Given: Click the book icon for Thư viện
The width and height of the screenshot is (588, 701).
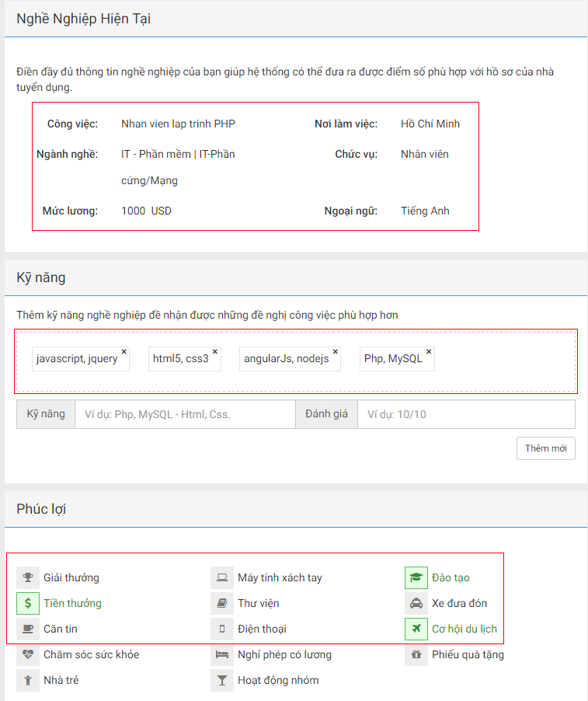Looking at the screenshot, I should click(x=222, y=603).
